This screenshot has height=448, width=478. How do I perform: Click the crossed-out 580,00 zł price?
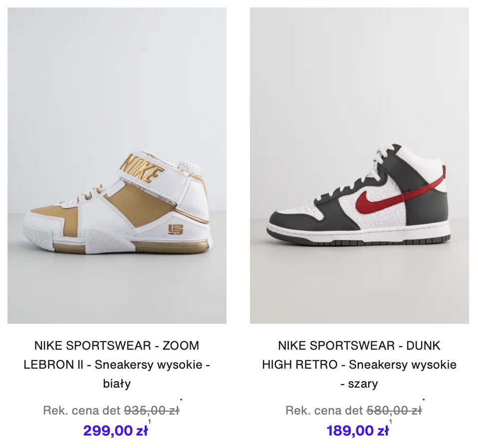(x=394, y=411)
